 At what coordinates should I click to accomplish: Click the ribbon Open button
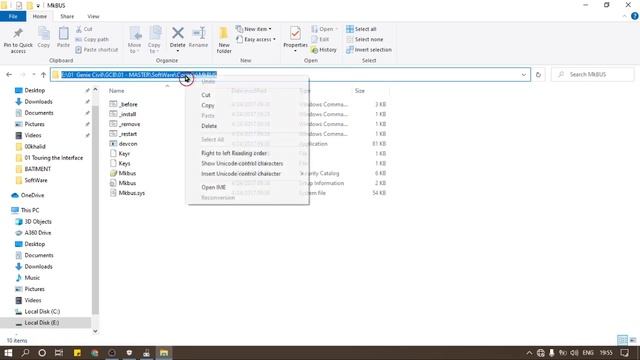pos(324,29)
